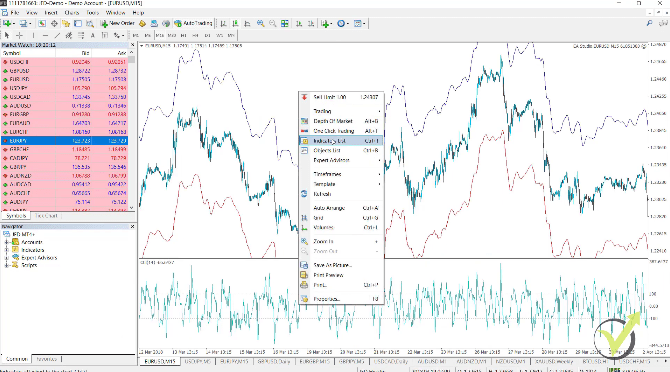Toggle Auto Scroll chart icon
Image resolution: width=670 pixels, height=372 pixels.
pos(299,23)
